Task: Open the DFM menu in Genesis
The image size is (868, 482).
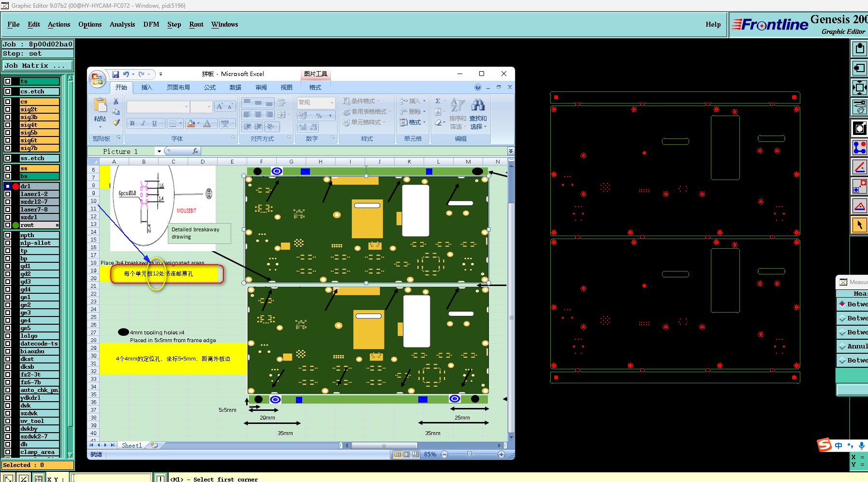Action: click(151, 24)
